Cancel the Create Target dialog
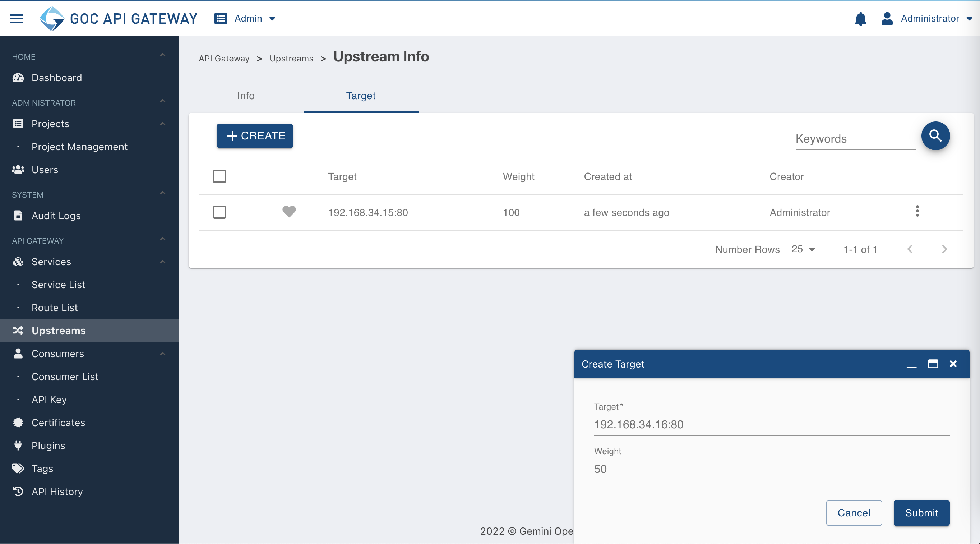Image resolution: width=980 pixels, height=544 pixels. tap(854, 512)
